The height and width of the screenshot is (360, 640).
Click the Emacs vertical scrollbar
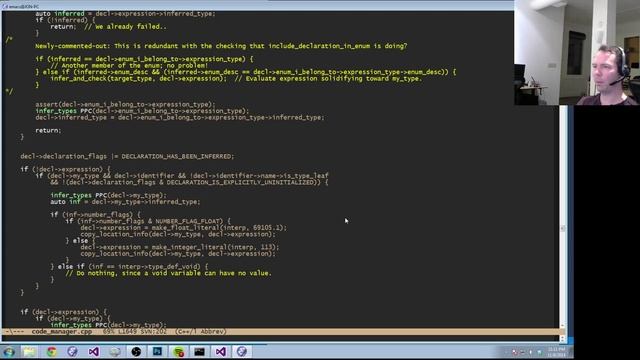[x=563, y=216]
